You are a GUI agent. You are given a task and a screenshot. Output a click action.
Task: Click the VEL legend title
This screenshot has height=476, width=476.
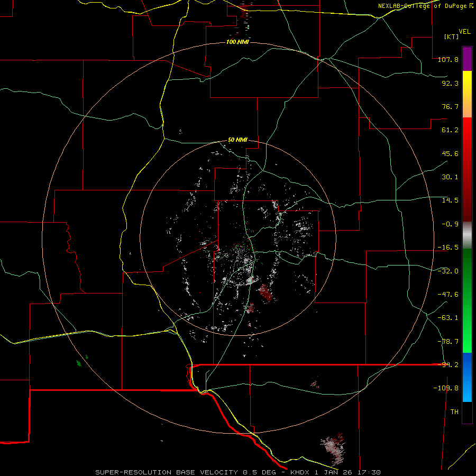click(x=465, y=32)
